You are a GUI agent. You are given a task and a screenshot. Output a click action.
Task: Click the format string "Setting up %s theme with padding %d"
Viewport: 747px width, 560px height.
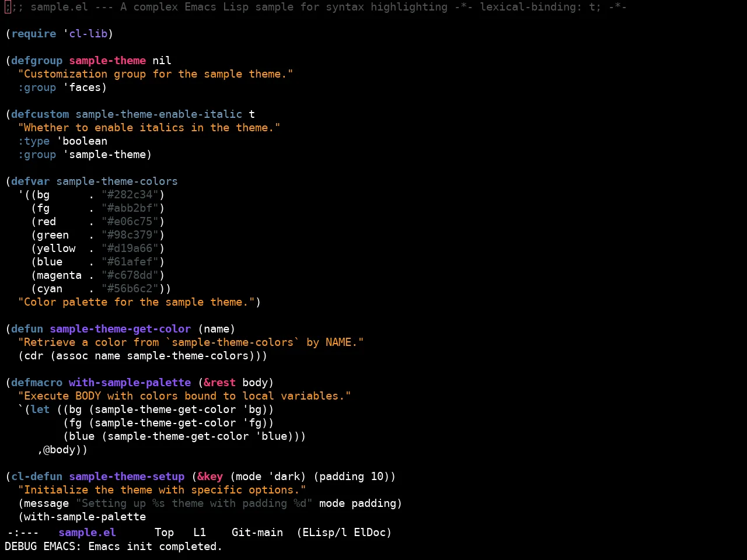[x=194, y=503]
